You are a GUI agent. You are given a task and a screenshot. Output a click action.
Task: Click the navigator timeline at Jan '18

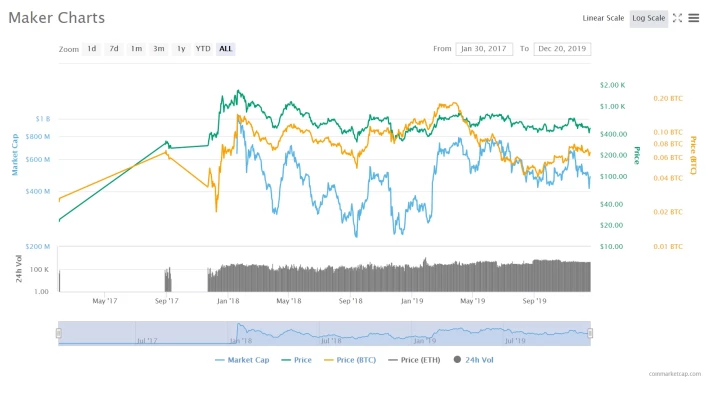241,341
